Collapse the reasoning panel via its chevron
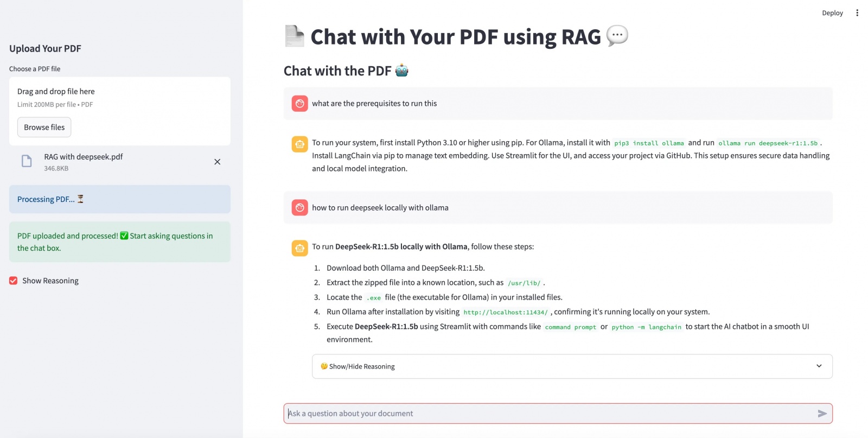Image resolution: width=868 pixels, height=438 pixels. (x=819, y=366)
